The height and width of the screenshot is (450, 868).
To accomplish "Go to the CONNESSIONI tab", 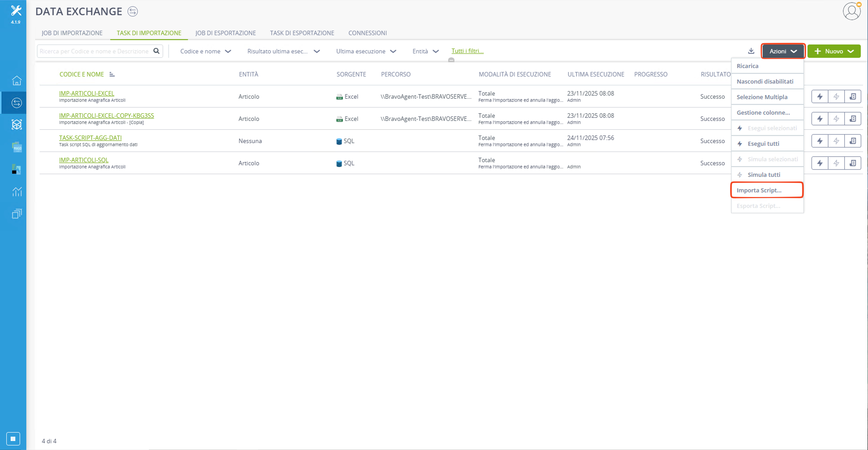I will (x=367, y=33).
